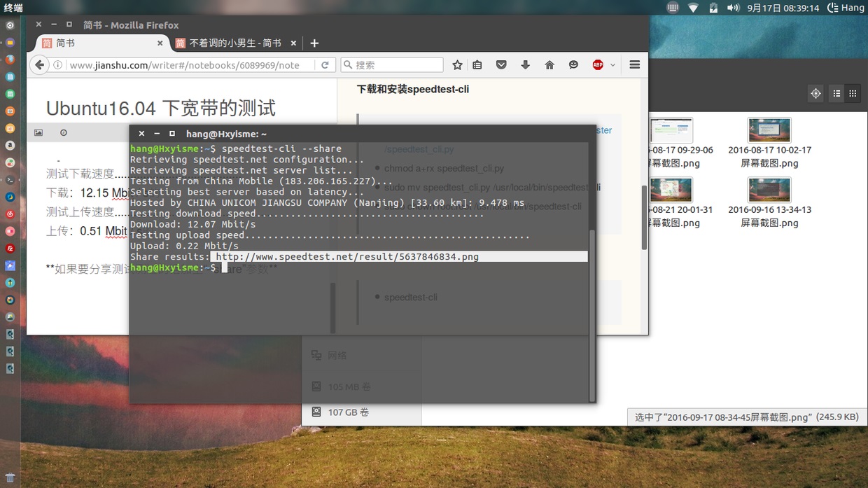Launch Firefox from the dock

click(10, 60)
